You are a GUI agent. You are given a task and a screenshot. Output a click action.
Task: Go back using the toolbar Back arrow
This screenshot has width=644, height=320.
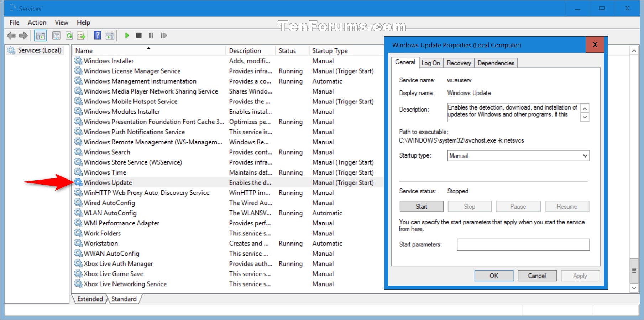point(11,36)
